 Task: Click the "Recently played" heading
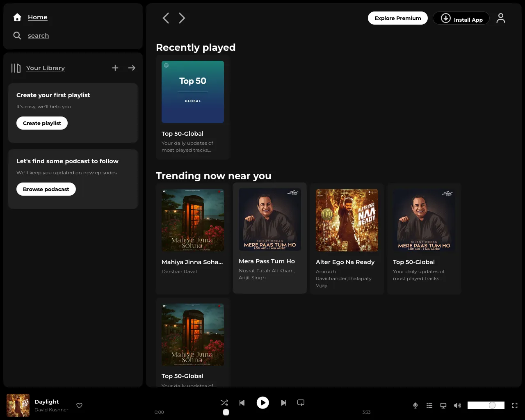click(196, 48)
